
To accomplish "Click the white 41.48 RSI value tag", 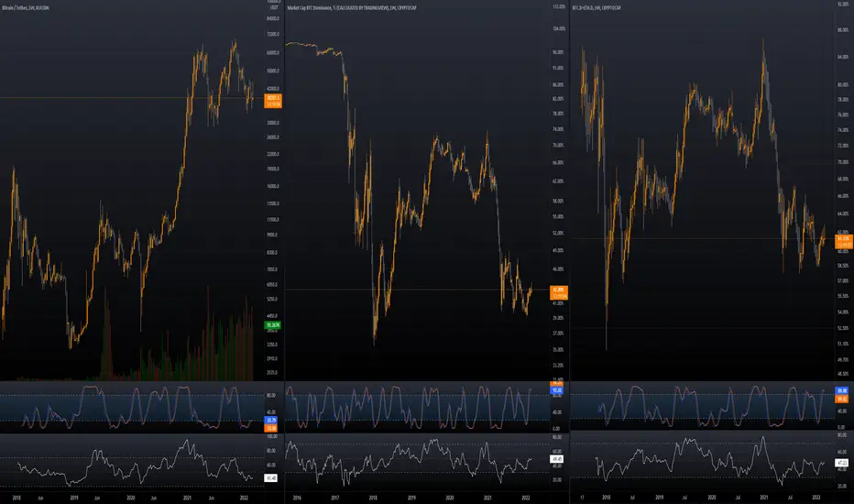I will 270,477.
